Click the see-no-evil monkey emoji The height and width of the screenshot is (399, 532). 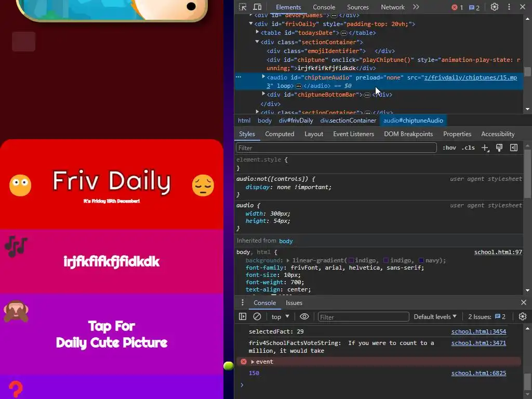[x=16, y=311]
